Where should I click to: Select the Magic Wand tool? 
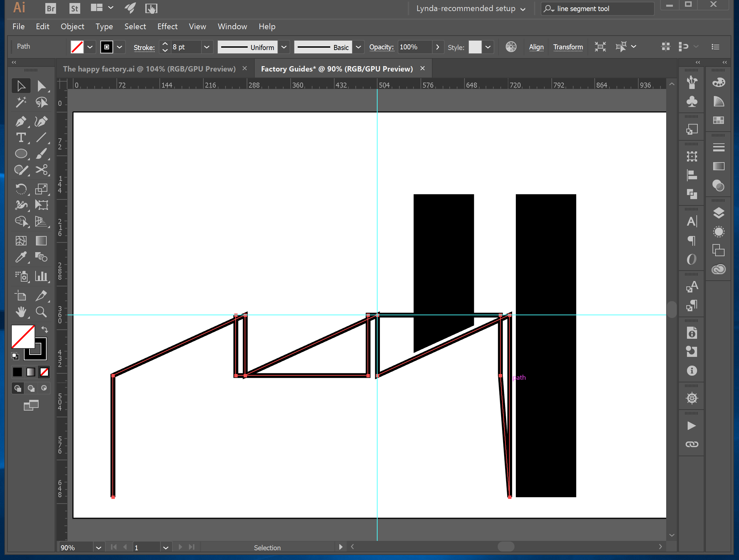pos(21,102)
